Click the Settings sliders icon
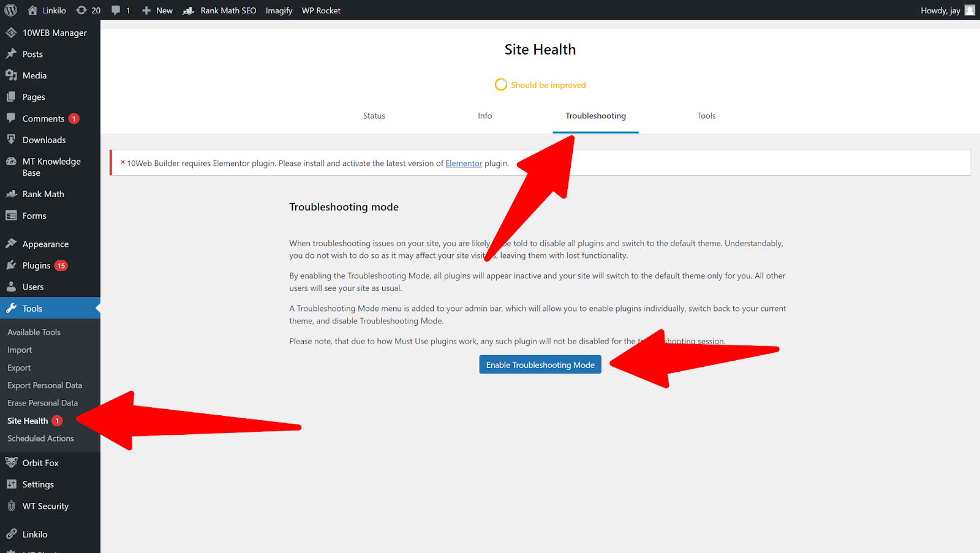This screenshot has width=980, height=553. [11, 484]
